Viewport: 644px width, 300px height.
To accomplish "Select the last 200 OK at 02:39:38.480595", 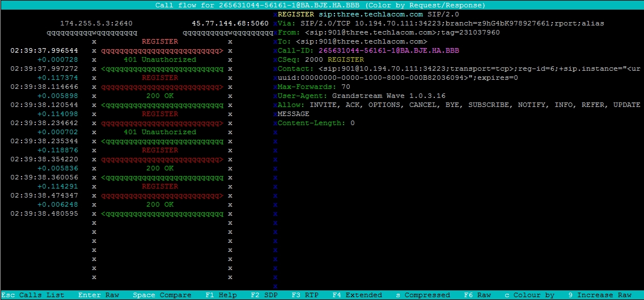I will point(162,213).
